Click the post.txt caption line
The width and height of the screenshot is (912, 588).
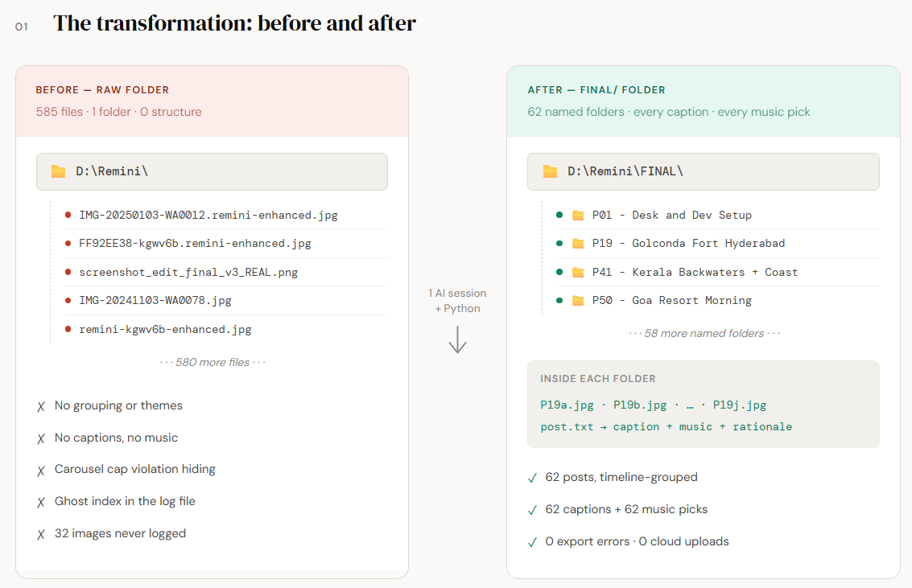[666, 426]
